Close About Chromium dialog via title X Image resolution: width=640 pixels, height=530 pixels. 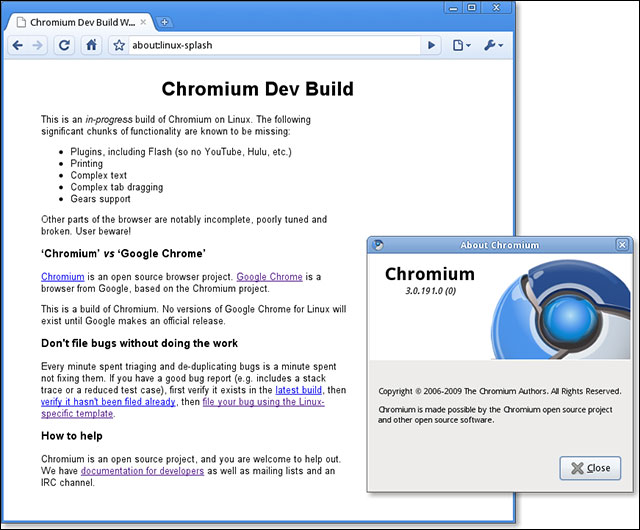tap(622, 245)
